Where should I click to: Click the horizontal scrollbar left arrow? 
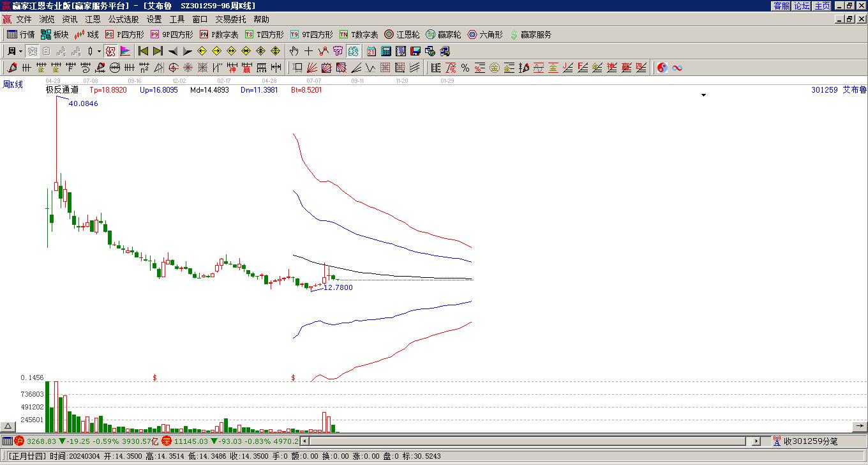click(x=304, y=441)
